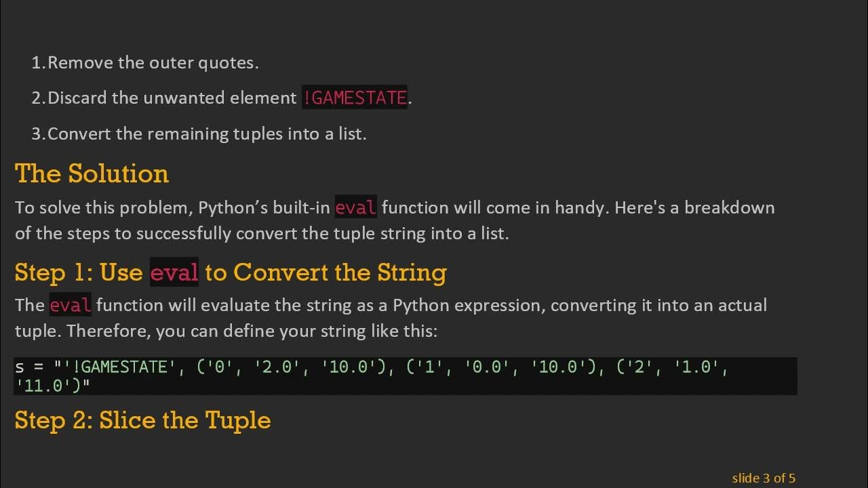Image resolution: width=868 pixels, height=488 pixels.
Task: Click the "slide 3 of 5" indicator
Action: point(764,478)
